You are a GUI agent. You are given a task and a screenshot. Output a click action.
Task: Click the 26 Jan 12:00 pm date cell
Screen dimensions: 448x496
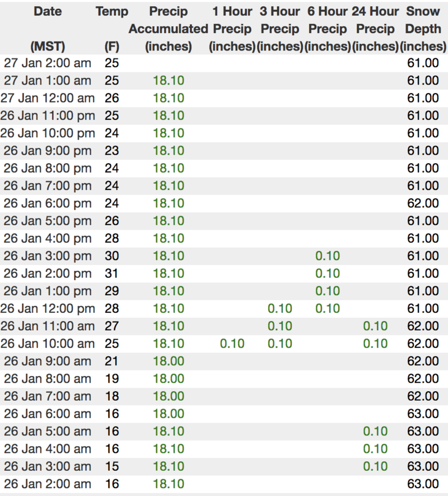[x=48, y=308]
